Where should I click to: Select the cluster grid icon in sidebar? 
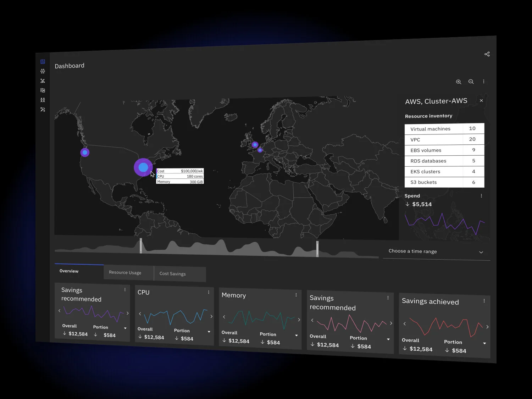point(43,71)
